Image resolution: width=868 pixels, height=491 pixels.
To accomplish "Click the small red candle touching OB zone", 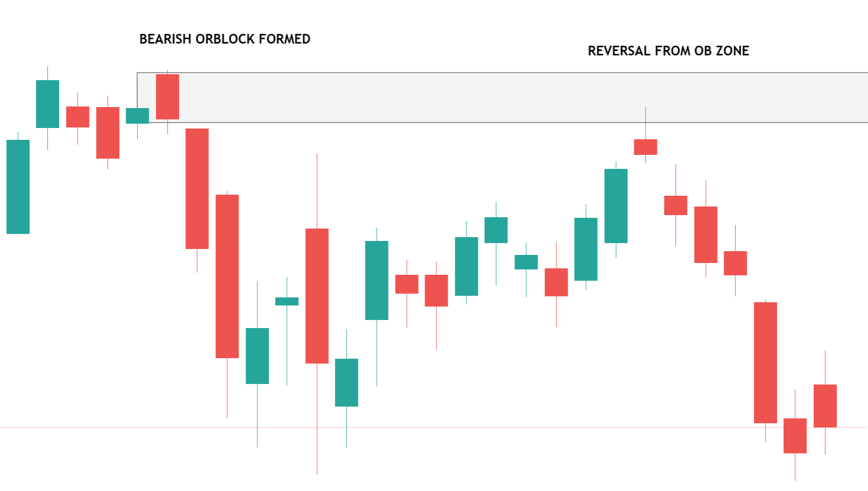I will point(645,147).
